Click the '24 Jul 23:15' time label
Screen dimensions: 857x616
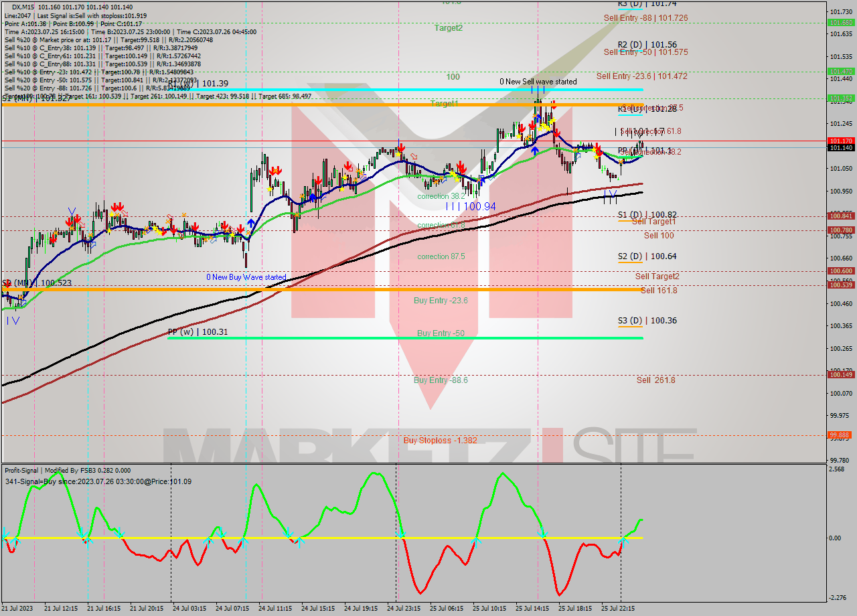(404, 609)
